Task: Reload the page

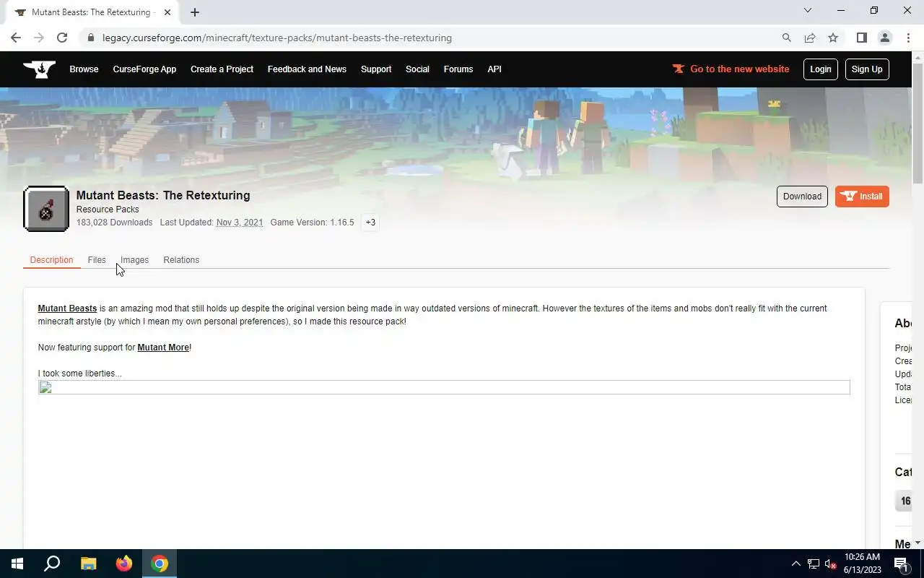Action: click(62, 38)
